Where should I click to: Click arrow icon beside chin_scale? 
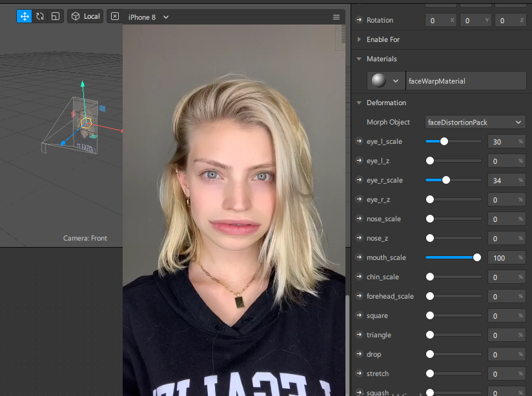359,276
